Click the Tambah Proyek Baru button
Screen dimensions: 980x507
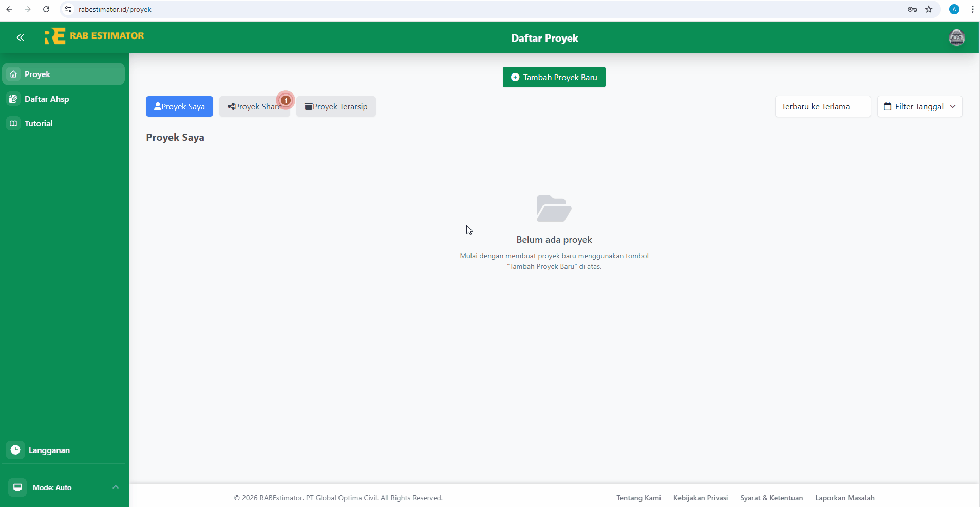point(554,77)
